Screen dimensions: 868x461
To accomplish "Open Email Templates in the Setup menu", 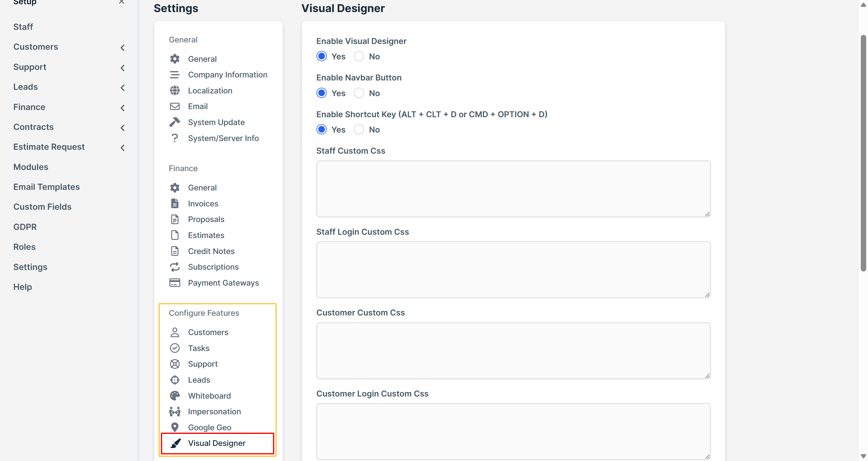I will (x=46, y=187).
